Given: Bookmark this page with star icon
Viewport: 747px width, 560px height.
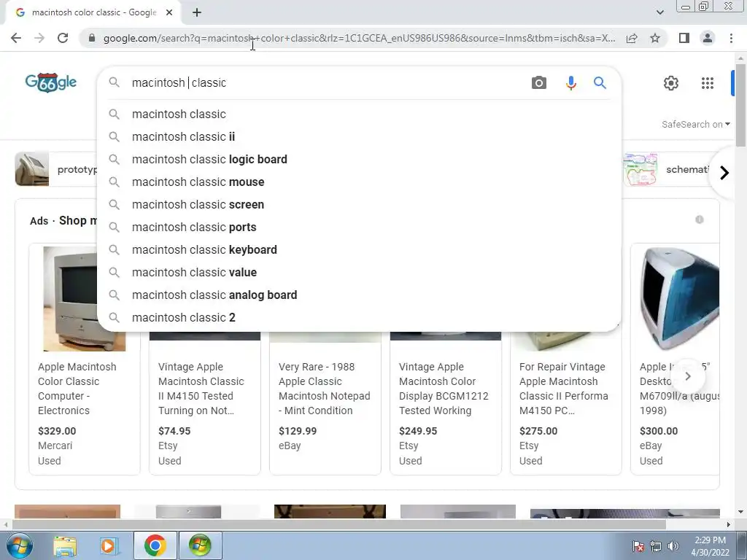Looking at the screenshot, I should tap(655, 38).
